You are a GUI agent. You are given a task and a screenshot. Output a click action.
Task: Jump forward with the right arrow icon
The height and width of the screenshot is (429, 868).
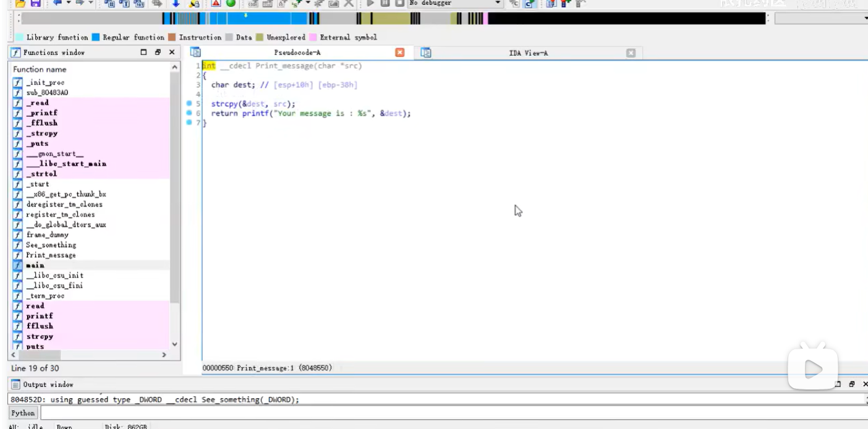click(80, 3)
